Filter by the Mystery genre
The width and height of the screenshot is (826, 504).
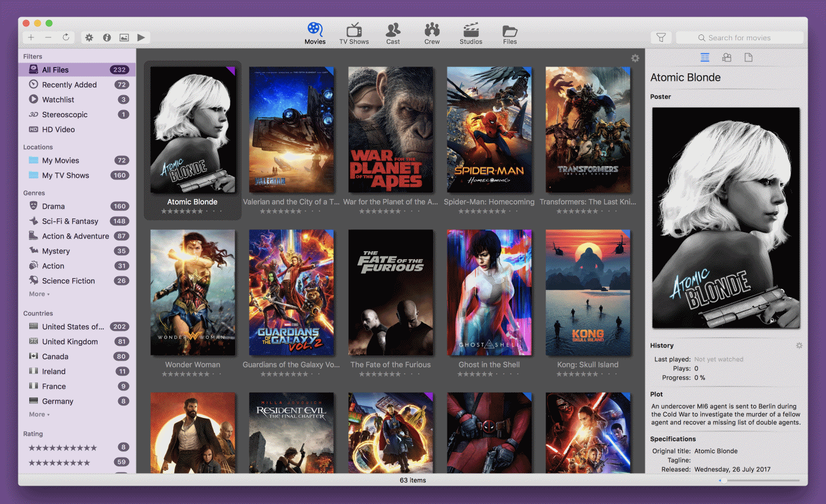click(x=77, y=251)
